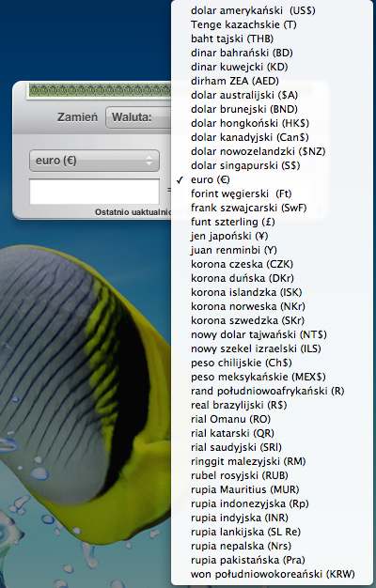Image resolution: width=376 pixels, height=588 pixels.
Task: Open the Waluta conversion type dropdown
Action: pos(138,117)
